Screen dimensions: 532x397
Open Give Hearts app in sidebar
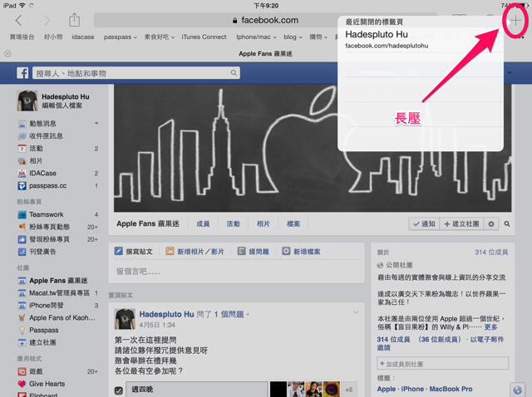47,384
